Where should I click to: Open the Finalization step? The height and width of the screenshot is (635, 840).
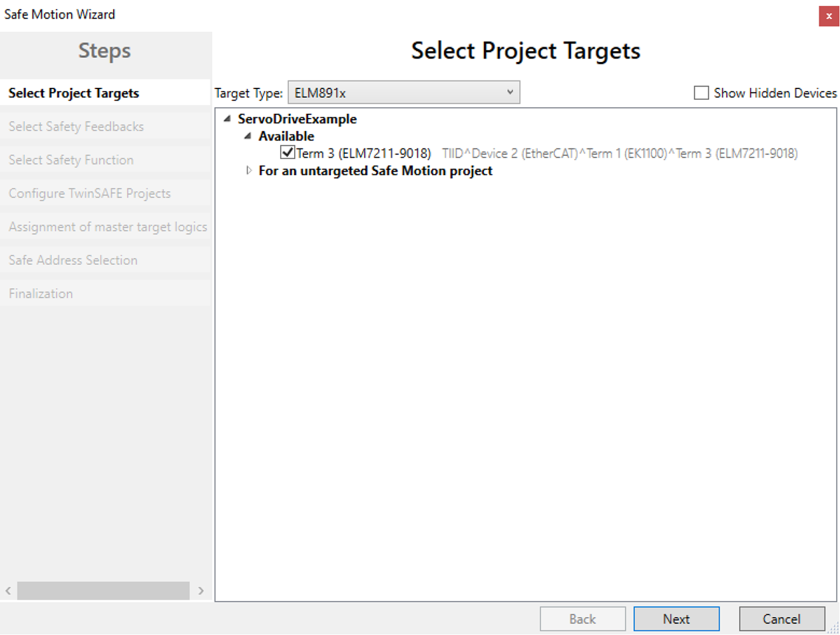tap(105, 294)
